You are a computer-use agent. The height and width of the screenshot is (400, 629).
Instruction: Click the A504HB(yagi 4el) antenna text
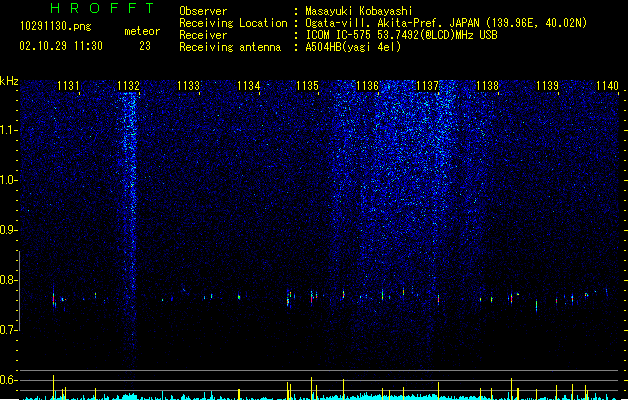(x=353, y=47)
